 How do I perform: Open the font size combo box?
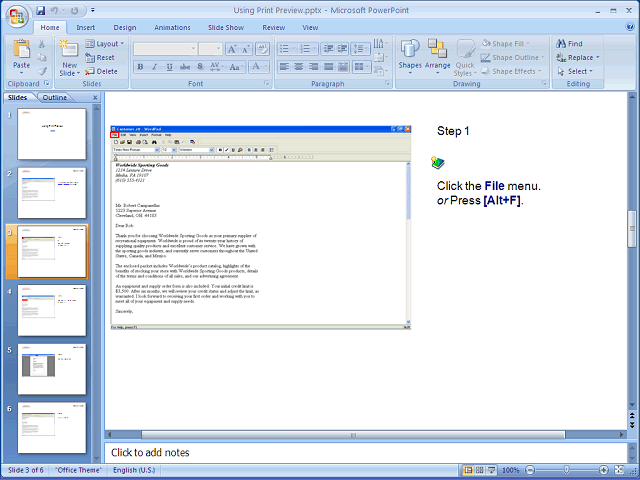(x=210, y=49)
